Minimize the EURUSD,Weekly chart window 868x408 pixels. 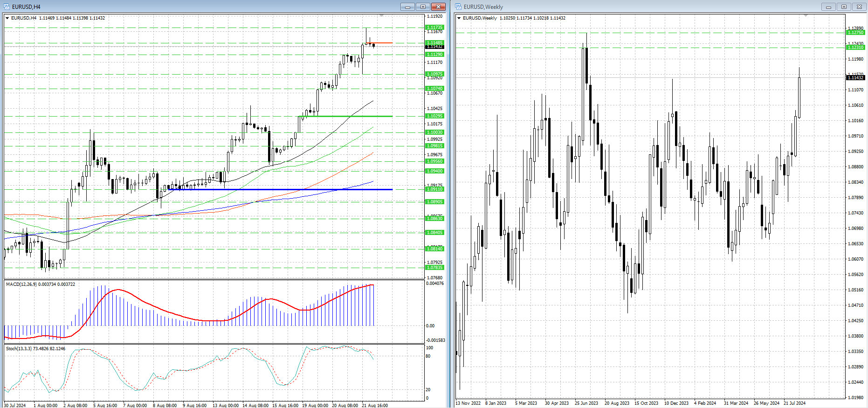pos(828,7)
